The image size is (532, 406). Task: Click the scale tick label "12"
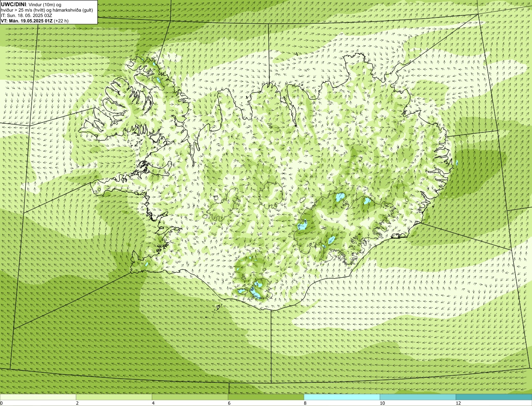[x=458, y=403]
